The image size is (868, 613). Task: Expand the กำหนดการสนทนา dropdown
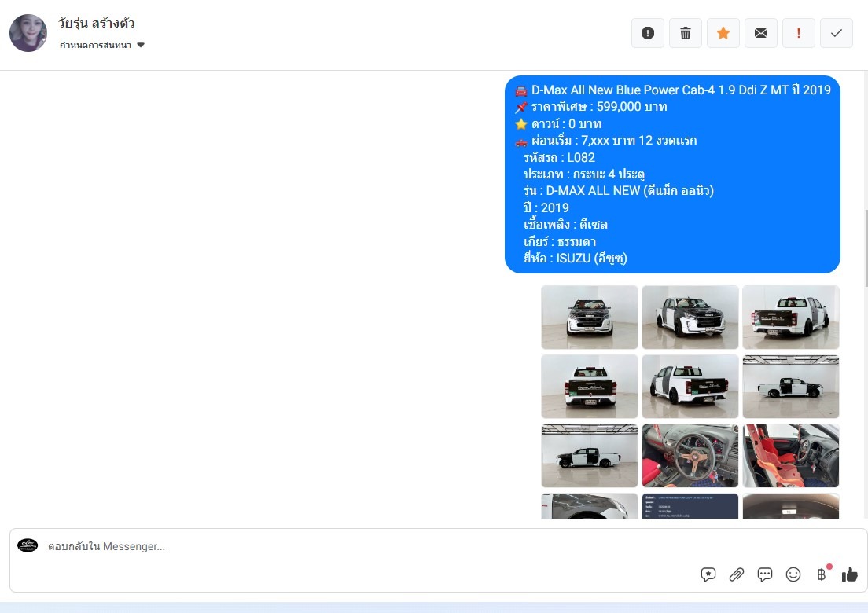(102, 46)
